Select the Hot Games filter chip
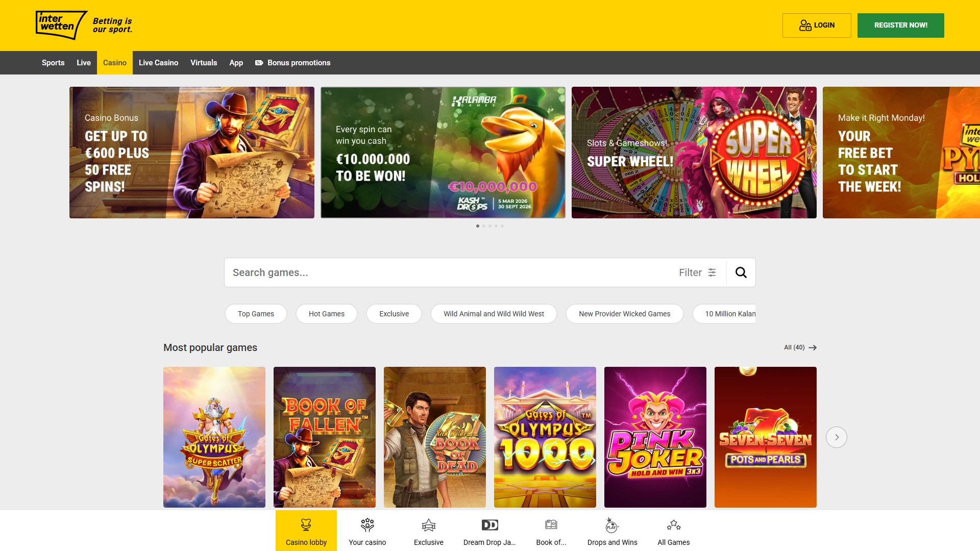 tap(327, 314)
